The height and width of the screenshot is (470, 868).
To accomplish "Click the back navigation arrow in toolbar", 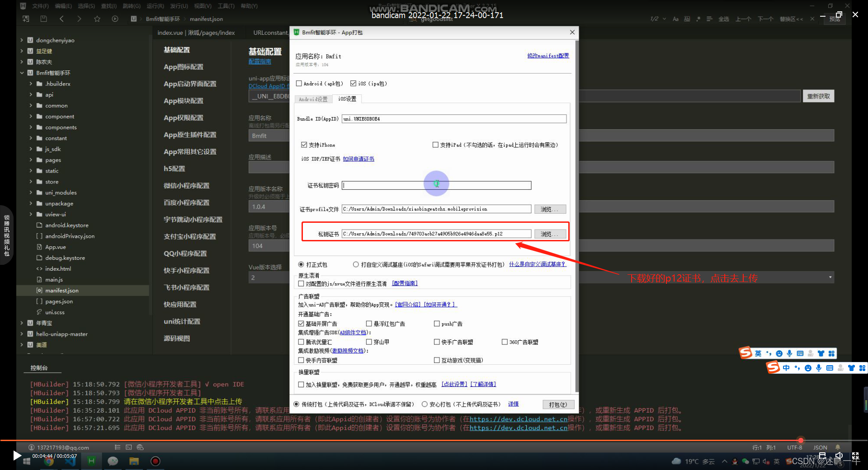I will click(x=61, y=19).
